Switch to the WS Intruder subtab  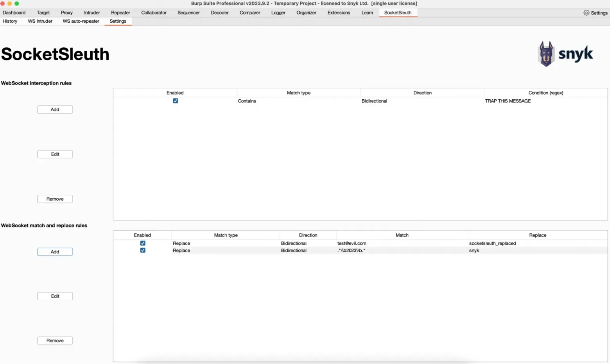pos(40,21)
